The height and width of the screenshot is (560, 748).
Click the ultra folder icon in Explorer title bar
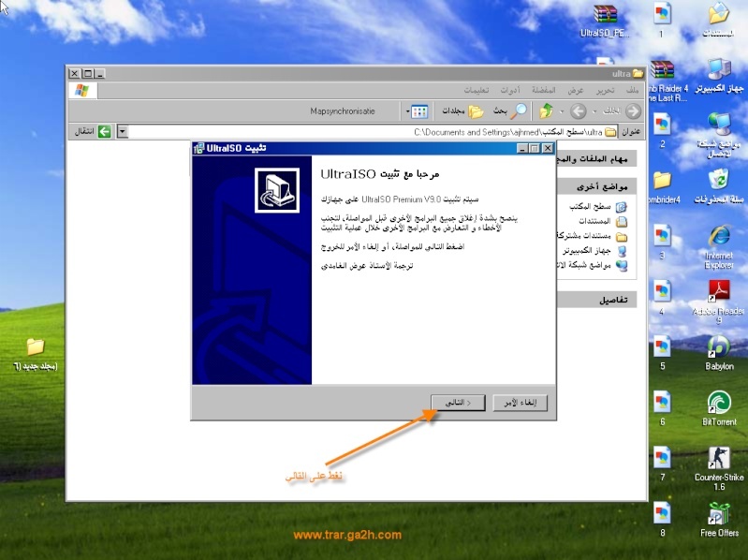tap(638, 73)
